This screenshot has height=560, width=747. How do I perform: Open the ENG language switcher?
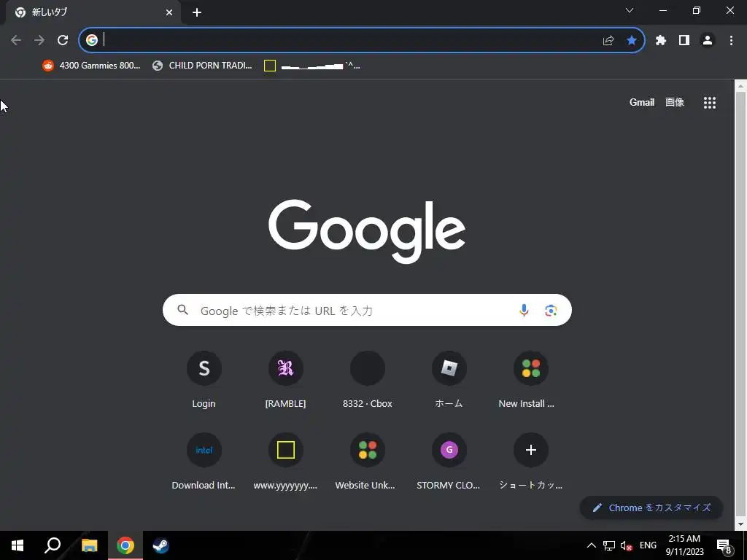(x=648, y=545)
